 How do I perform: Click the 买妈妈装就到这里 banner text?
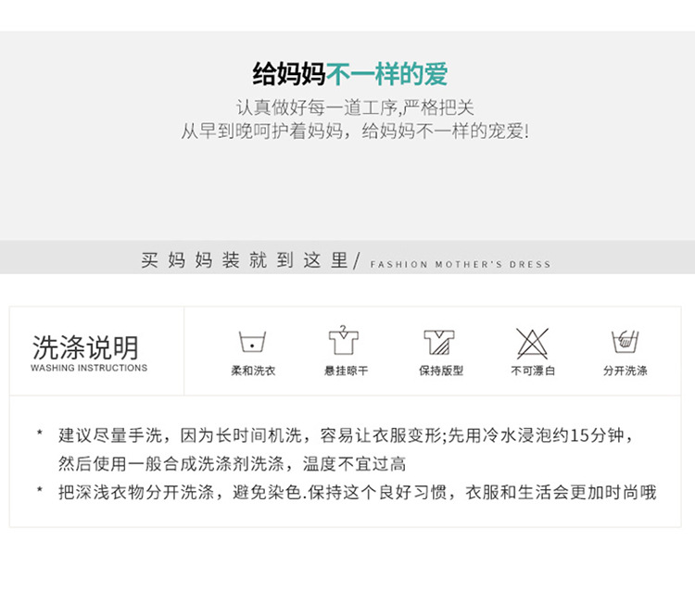(245, 259)
